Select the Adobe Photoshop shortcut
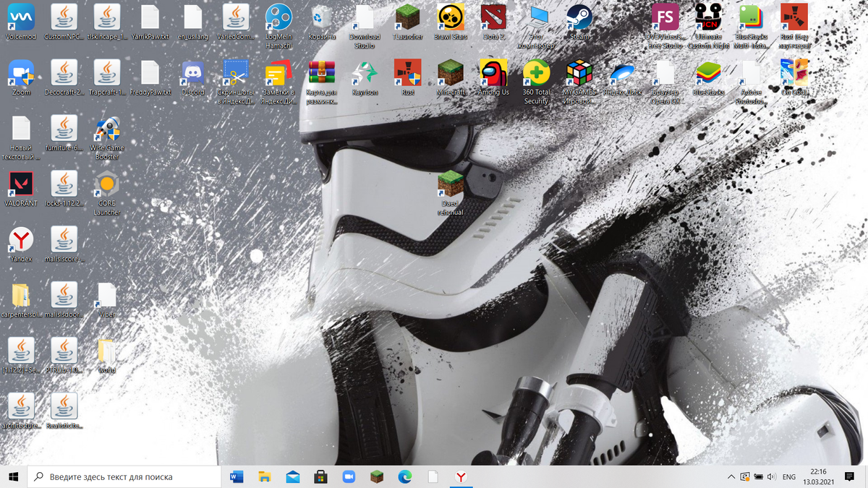Viewport: 868px width, 488px height. (752, 82)
